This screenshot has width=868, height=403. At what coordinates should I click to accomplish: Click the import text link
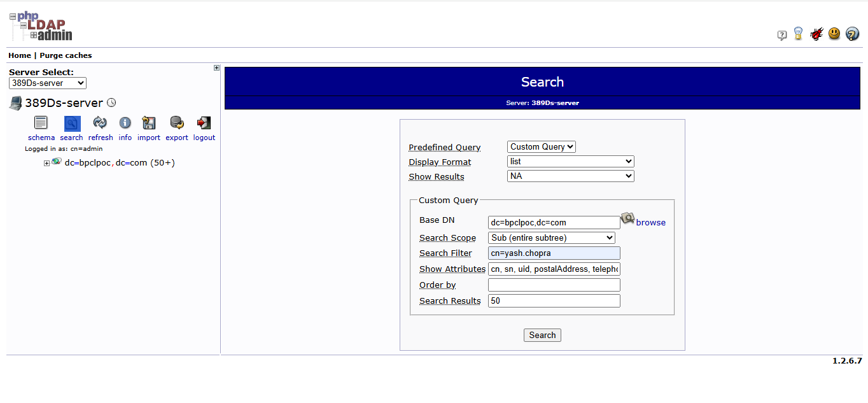(149, 138)
